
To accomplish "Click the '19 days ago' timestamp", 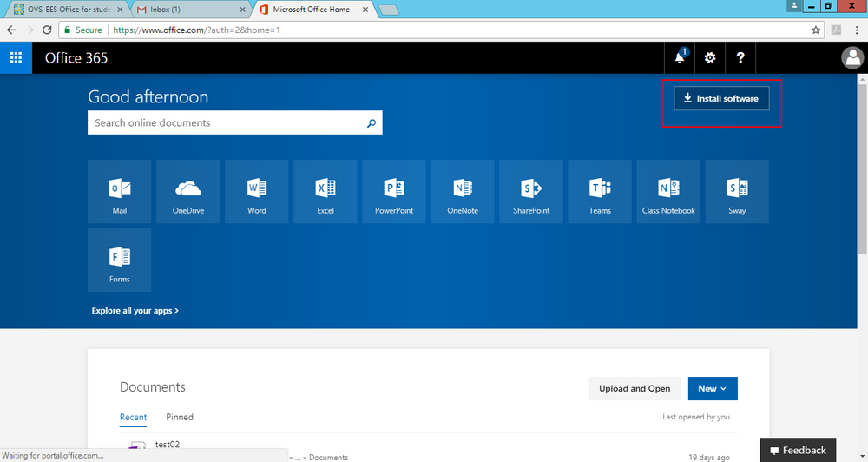I will pyautogui.click(x=709, y=458).
